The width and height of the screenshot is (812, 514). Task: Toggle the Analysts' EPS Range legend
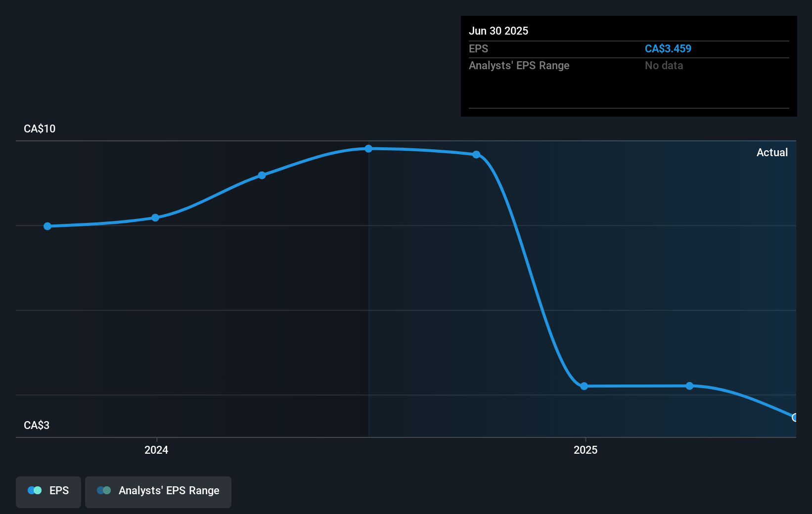(158, 492)
